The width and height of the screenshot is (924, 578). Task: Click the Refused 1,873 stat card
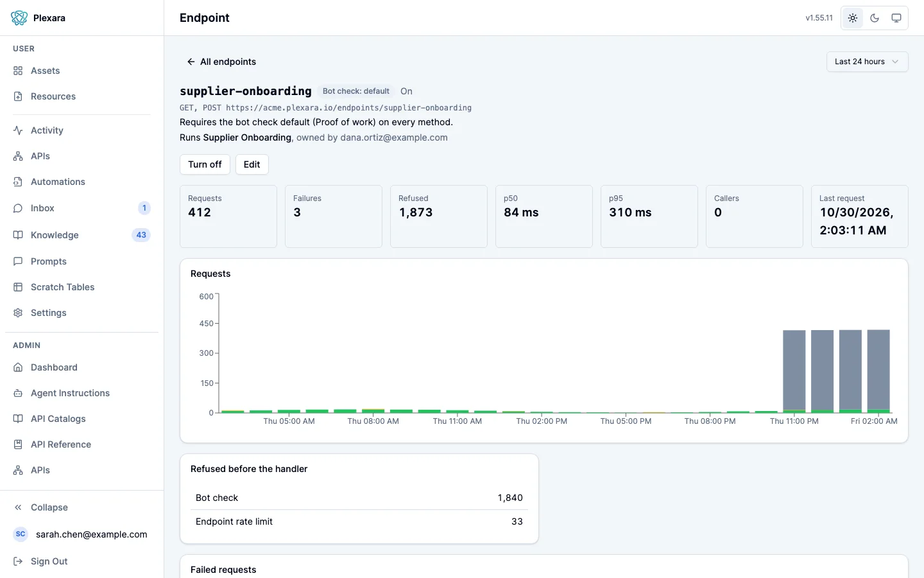point(439,216)
